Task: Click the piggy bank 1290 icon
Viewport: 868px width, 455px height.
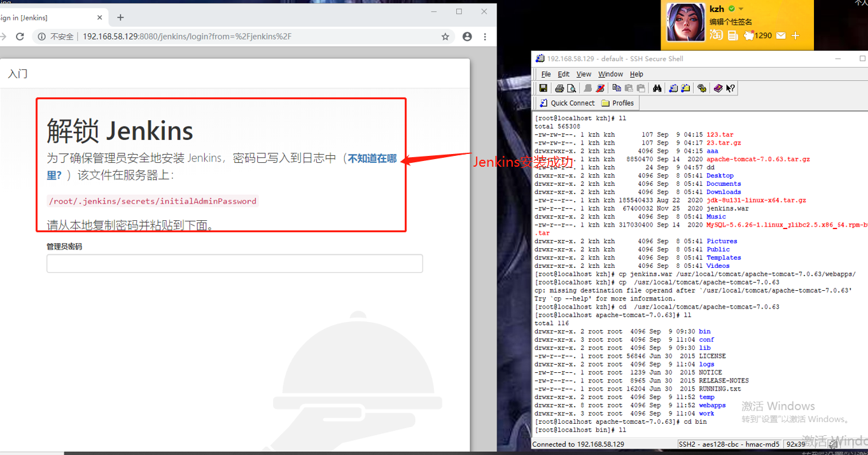Action: pos(757,36)
